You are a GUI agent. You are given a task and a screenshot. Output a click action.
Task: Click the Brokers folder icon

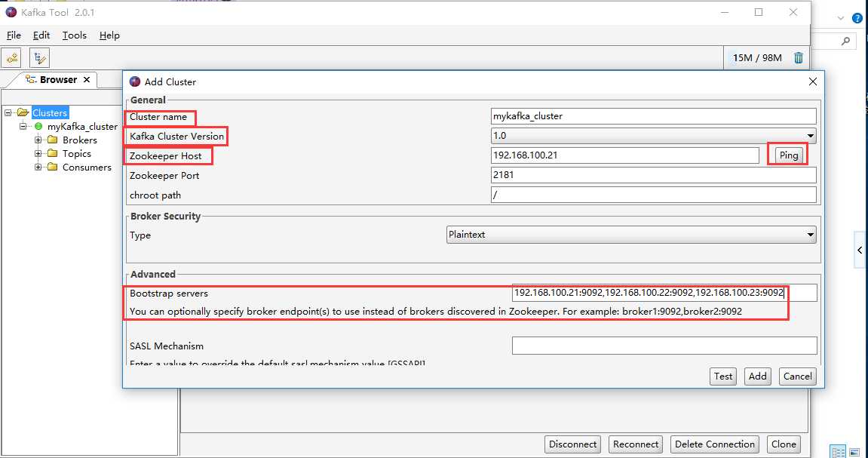53,140
